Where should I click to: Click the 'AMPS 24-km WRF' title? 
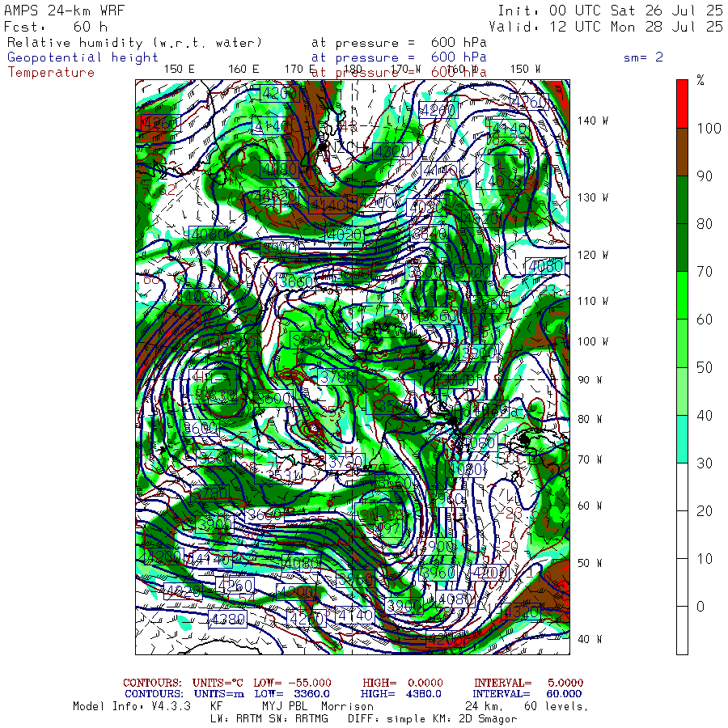[64, 11]
